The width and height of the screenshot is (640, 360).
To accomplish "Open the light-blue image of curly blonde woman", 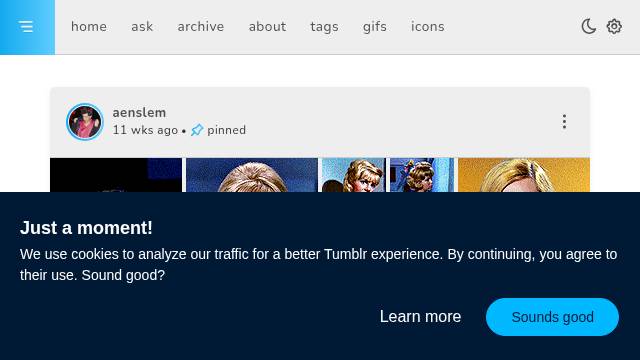I will (x=353, y=175).
